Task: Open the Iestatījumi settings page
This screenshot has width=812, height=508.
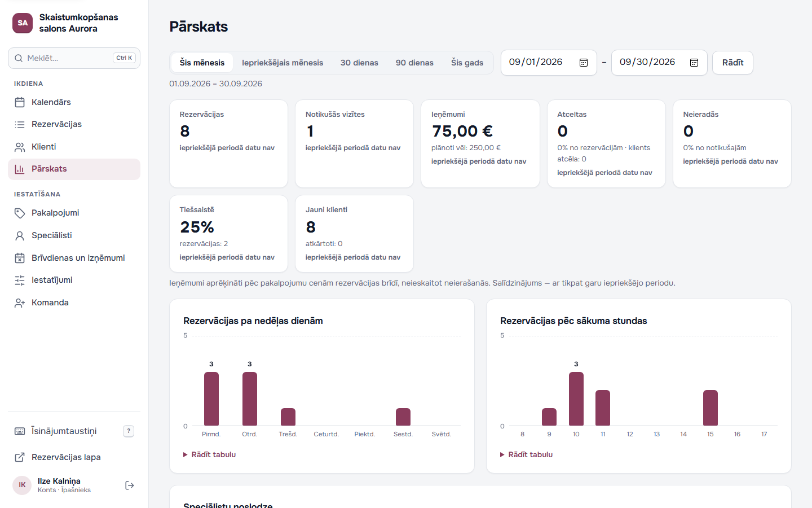Action: [x=74, y=280]
